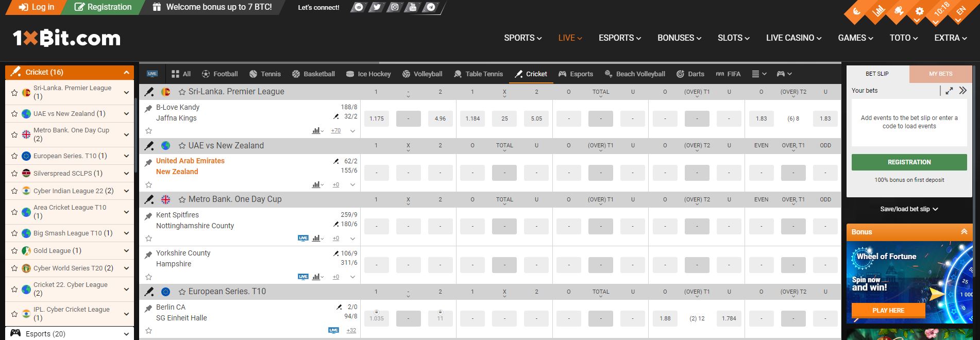Click the euro currency diamond icon
The height and width of the screenshot is (340, 980).
(857, 11)
